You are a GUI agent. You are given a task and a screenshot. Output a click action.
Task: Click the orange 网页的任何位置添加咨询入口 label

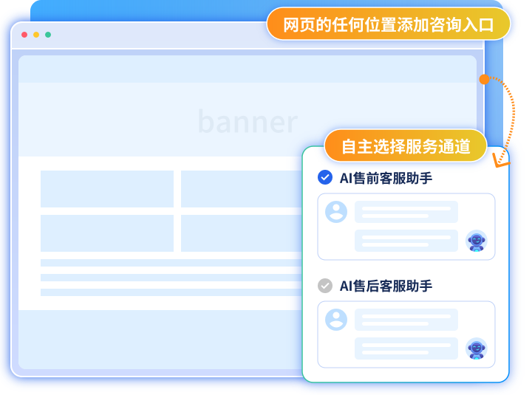point(388,24)
